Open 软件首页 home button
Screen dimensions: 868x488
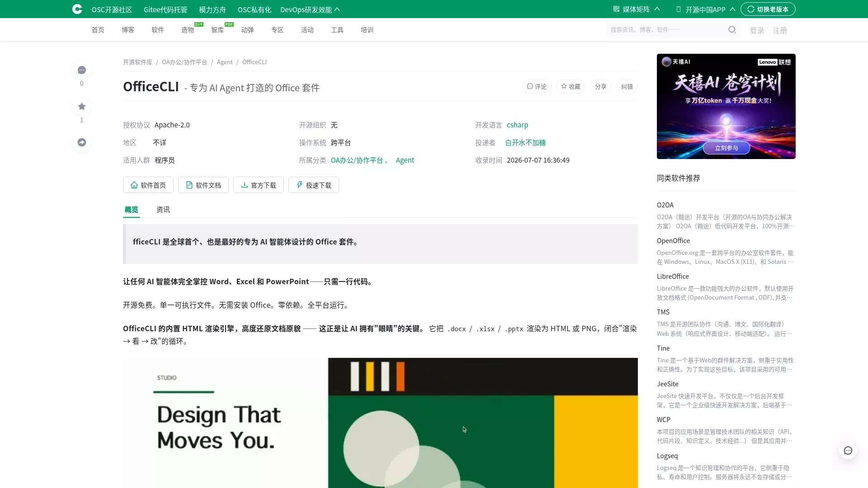click(148, 185)
